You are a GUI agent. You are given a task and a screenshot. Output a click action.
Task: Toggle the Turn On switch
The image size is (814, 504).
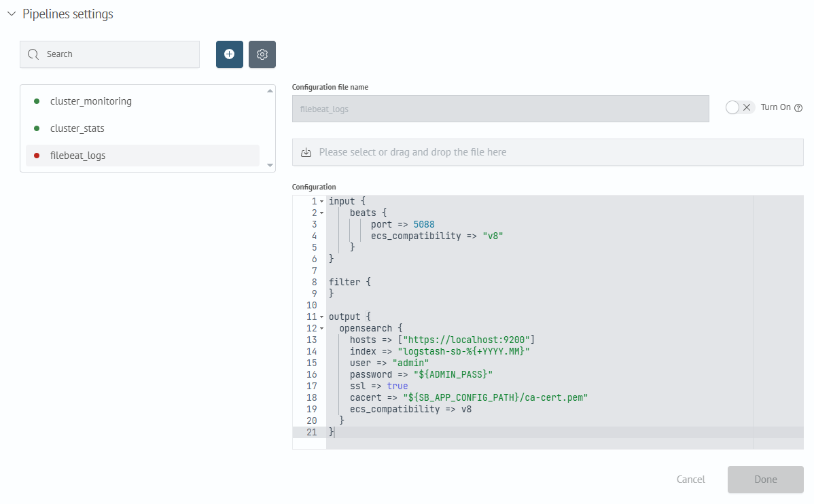pyautogui.click(x=740, y=107)
